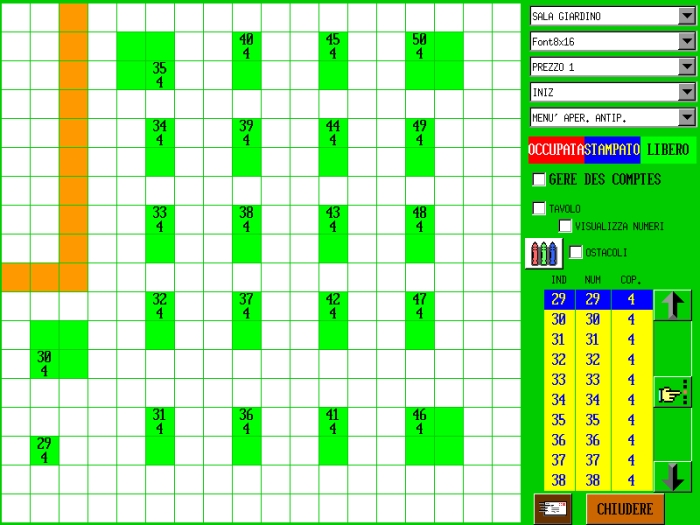700x525 pixels.
Task: Click table 32 on the grid
Action: (160, 321)
